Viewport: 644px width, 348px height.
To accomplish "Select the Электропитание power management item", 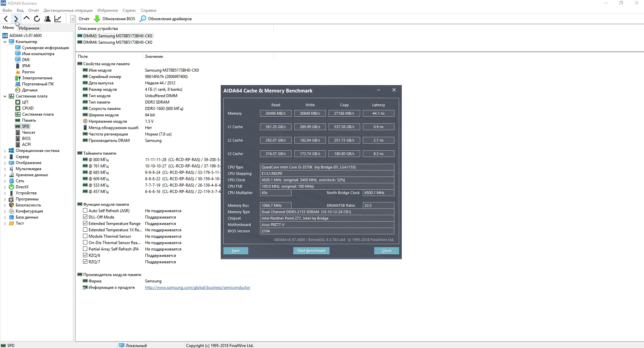I will coord(34,78).
